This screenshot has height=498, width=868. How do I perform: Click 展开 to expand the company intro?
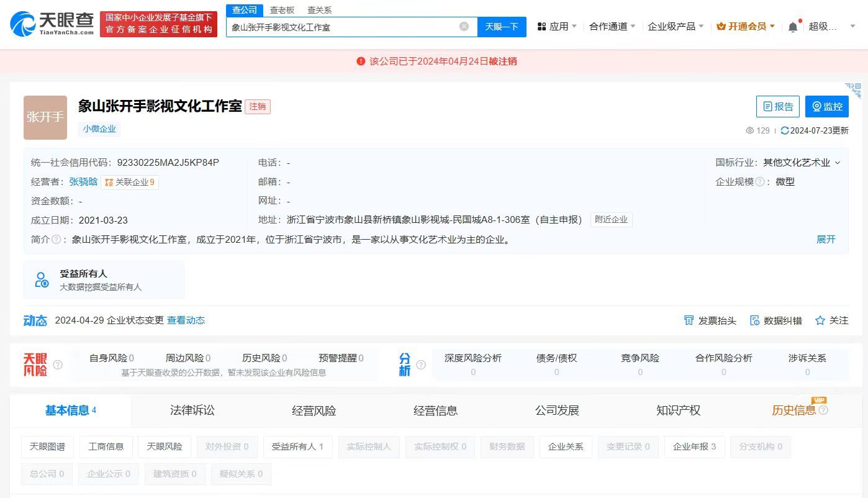(x=826, y=240)
